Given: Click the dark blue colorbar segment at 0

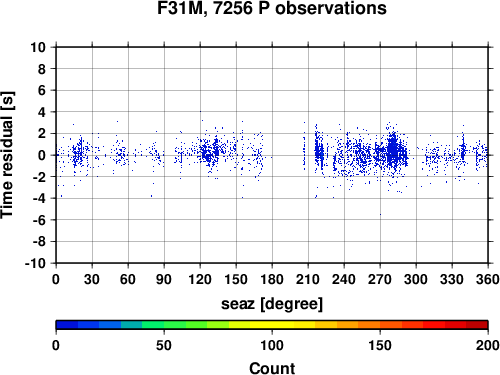Looking at the screenshot, I should [x=67, y=325].
